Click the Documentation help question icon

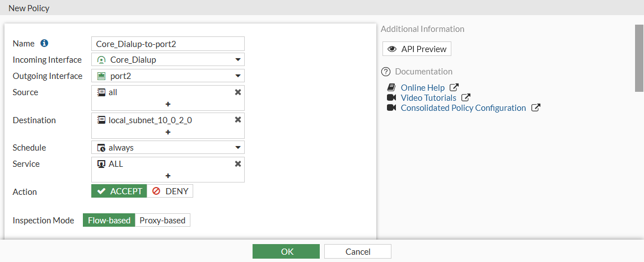click(385, 72)
